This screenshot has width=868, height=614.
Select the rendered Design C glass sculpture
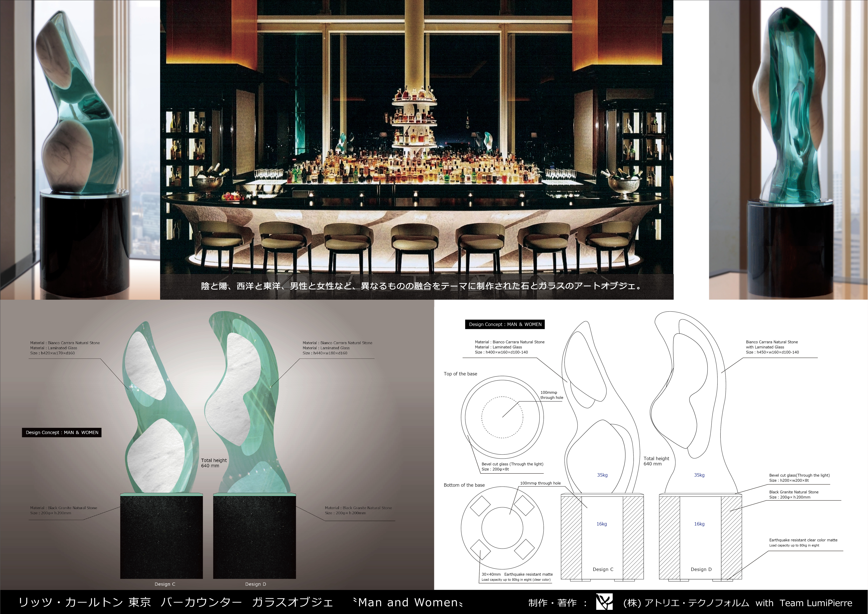coord(160,407)
